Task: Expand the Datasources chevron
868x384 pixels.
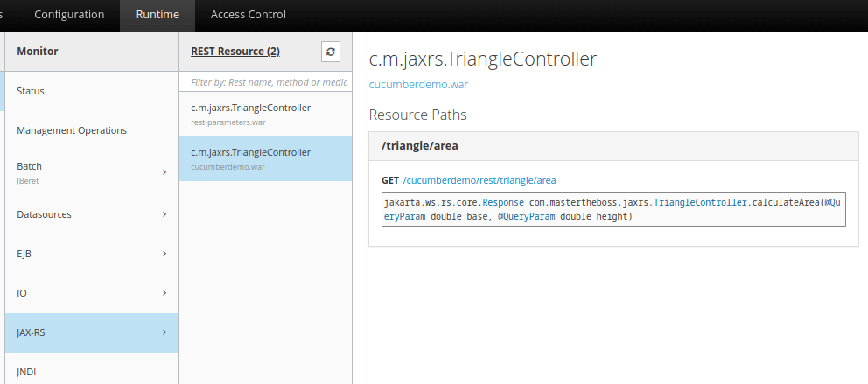Action: pyautogui.click(x=164, y=214)
